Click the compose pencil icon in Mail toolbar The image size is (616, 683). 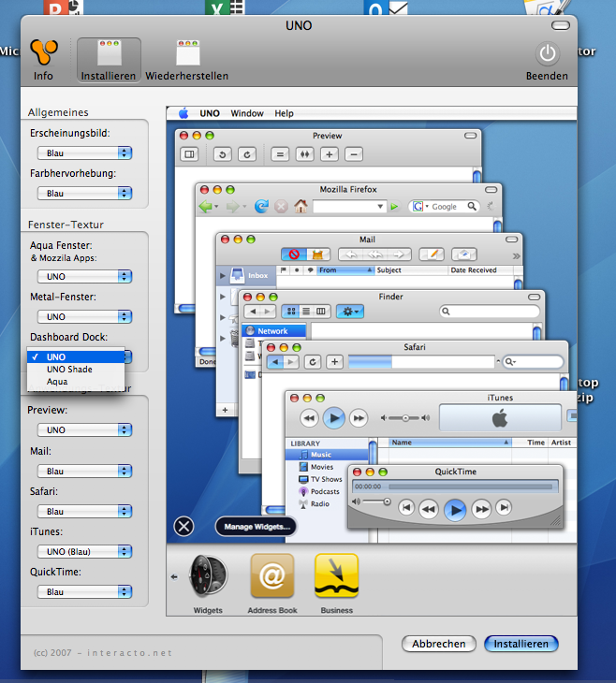tap(432, 254)
